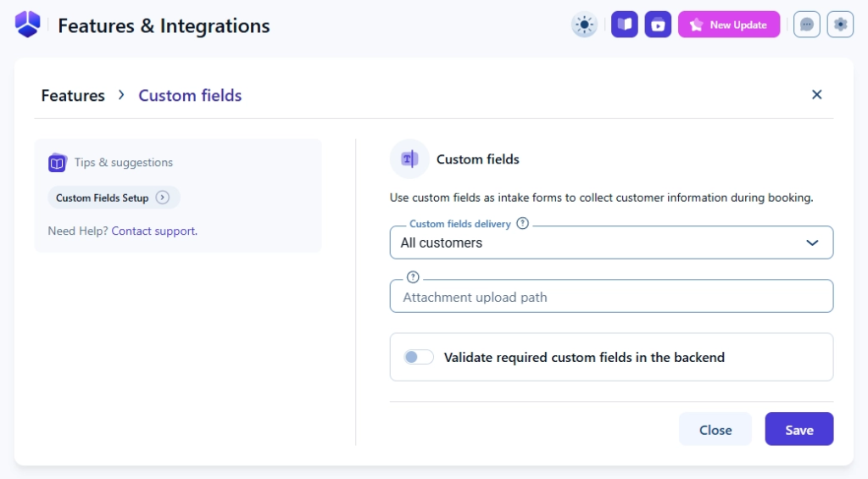Open the video tutorials icon
Viewport: 868px width, 479px height.
click(x=658, y=25)
